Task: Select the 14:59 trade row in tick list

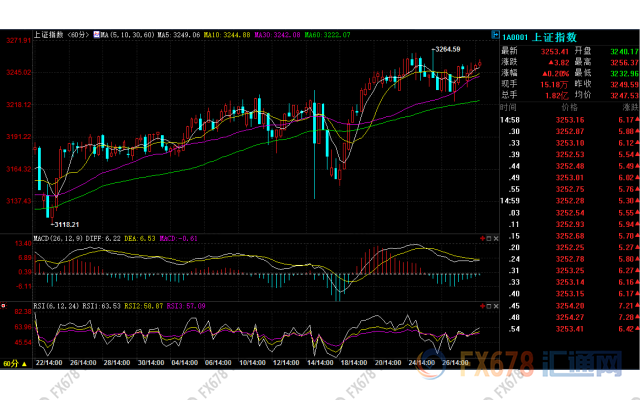Action: point(508,199)
